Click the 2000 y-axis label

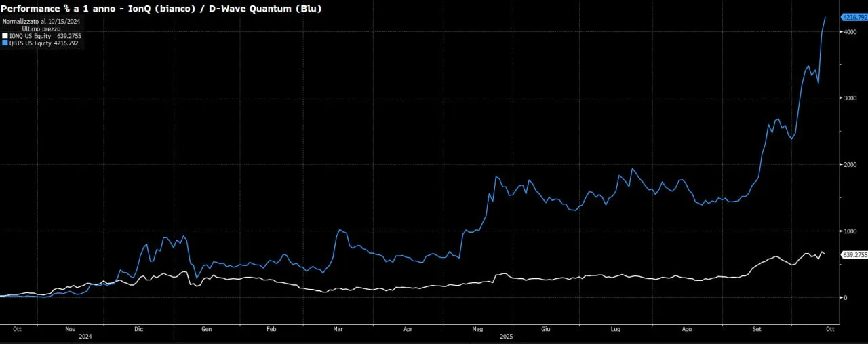[850, 165]
